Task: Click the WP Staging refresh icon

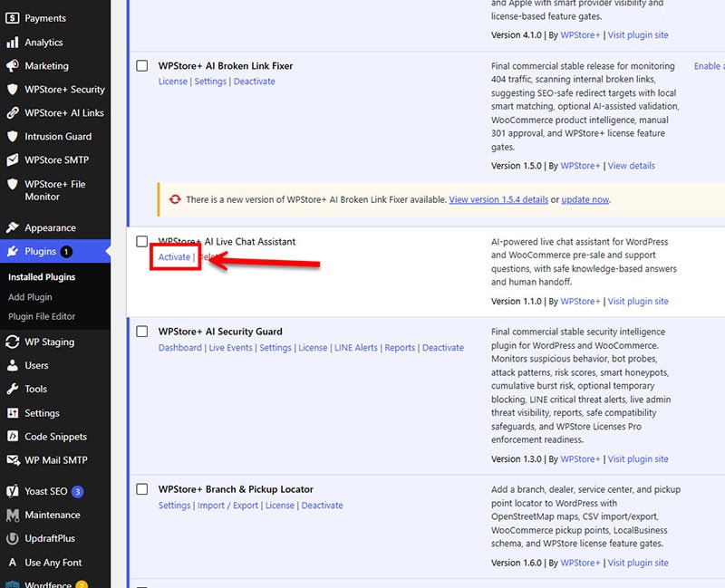Action: click(x=13, y=342)
